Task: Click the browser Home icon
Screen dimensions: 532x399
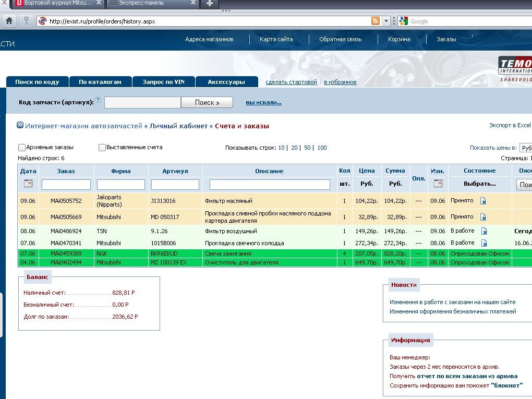Action: [x=9, y=21]
